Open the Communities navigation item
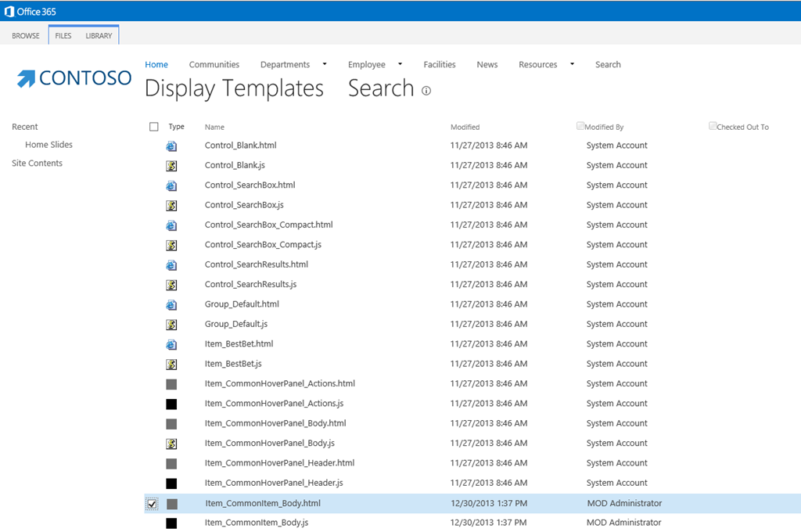Screen dimensions: 801x532 214,64
